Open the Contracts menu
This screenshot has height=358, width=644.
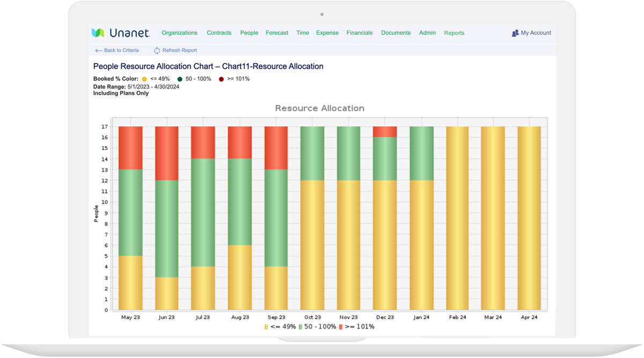219,33
